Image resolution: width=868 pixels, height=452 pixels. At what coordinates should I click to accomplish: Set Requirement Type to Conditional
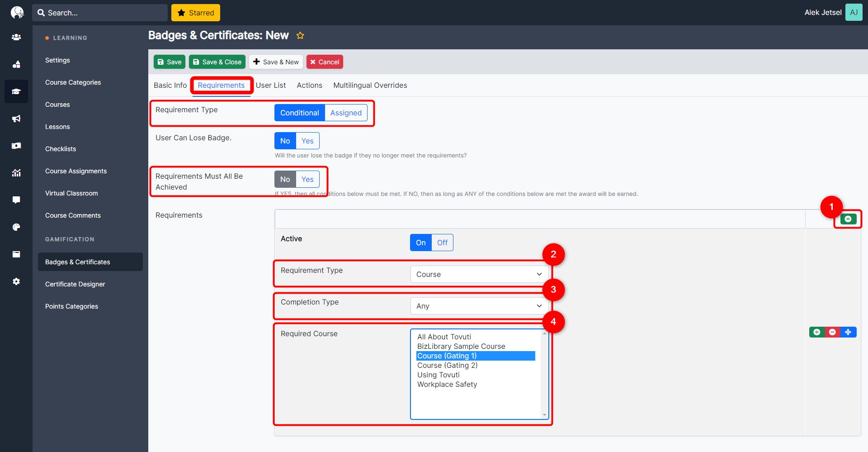click(x=299, y=113)
